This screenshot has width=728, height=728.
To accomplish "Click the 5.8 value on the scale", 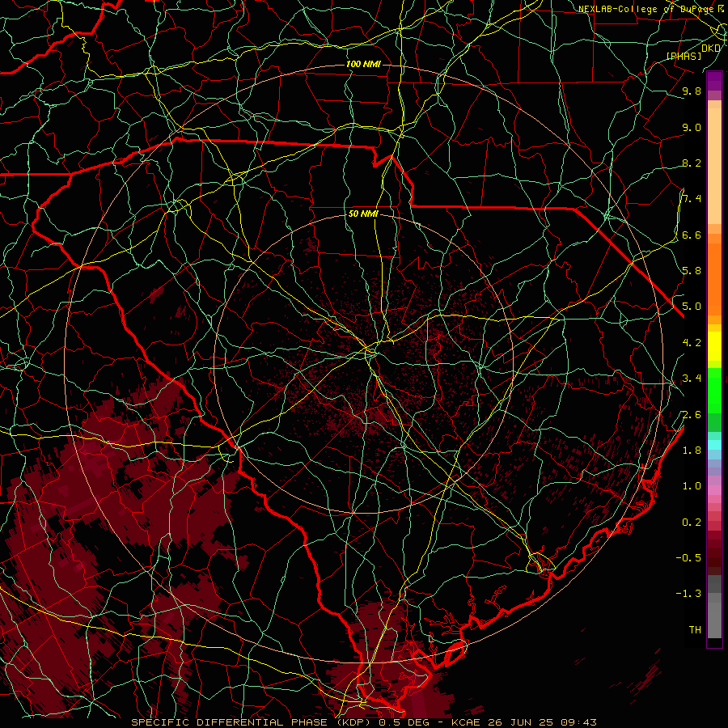I will 692,271.
